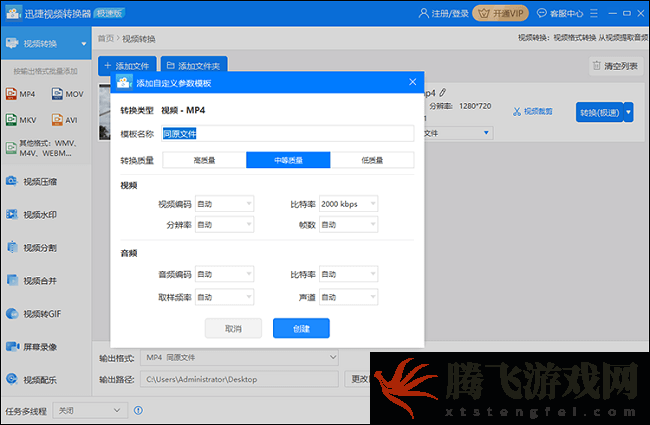Select 高质量 conversion quality
This screenshot has height=425, width=650.
click(204, 160)
